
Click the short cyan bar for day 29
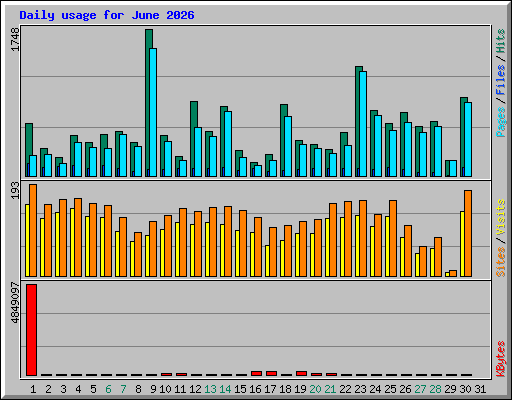[453, 168]
